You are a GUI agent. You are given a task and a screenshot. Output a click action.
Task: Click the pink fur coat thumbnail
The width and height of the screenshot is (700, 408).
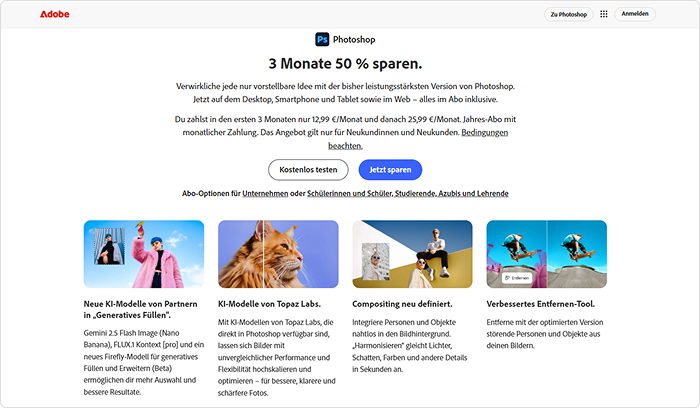144,254
